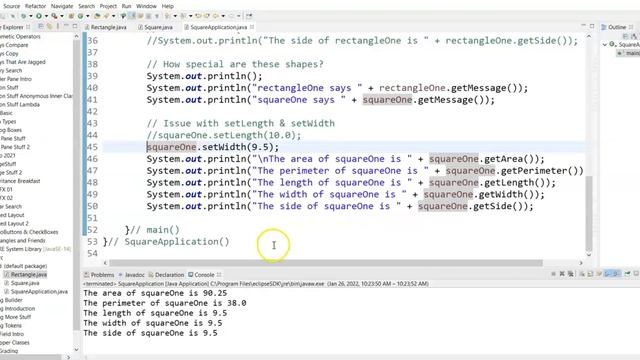This screenshot has width=640, height=360.
Task: Toggle Scroll Lock in Console toolbar
Action: click(x=590, y=274)
